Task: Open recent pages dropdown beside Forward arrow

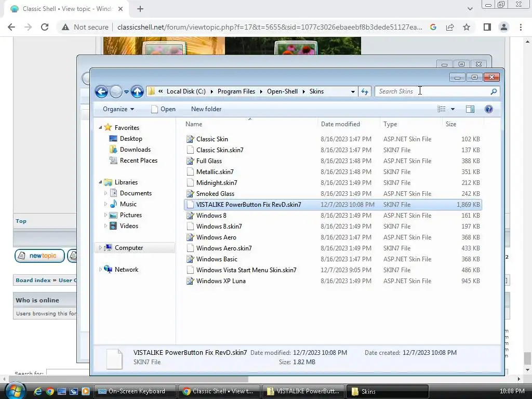Action: [126, 91]
